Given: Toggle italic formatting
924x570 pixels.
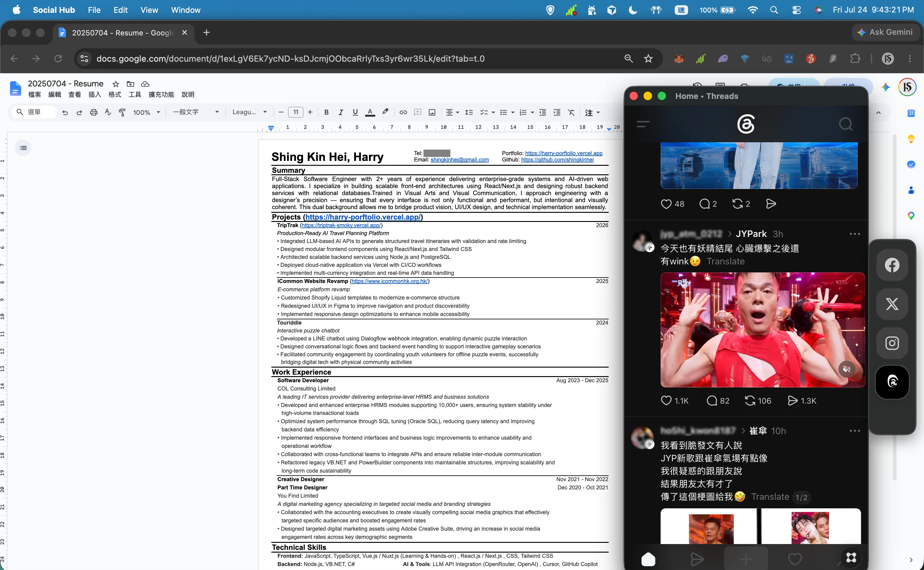Looking at the screenshot, I should [x=341, y=112].
